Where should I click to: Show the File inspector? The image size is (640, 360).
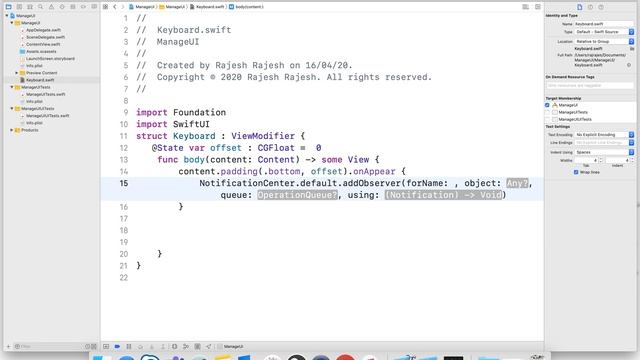tap(580, 7)
